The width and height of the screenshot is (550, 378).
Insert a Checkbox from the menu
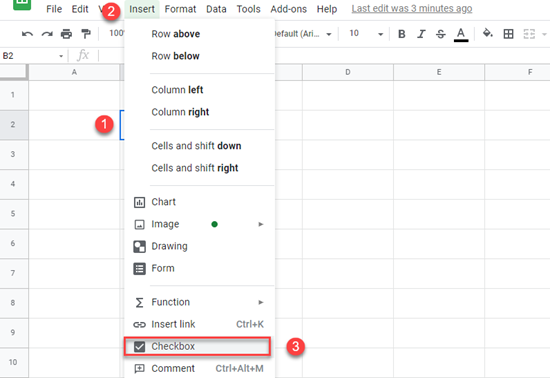click(x=197, y=346)
